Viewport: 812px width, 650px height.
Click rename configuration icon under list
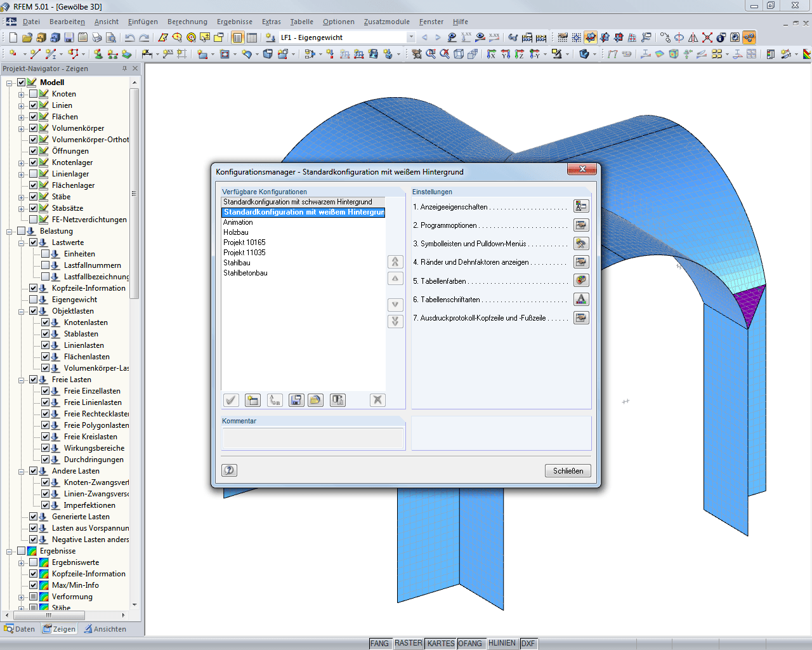[x=275, y=400]
